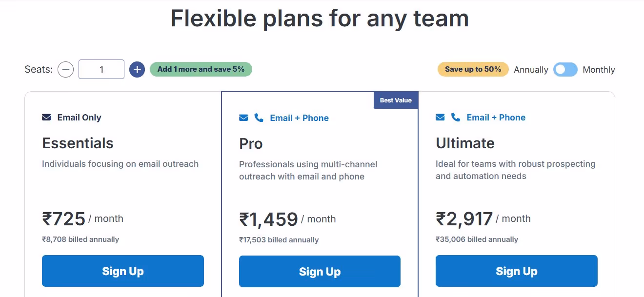The image size is (644, 297).
Task: Click the minus icon to reduce seats
Action: click(x=66, y=69)
